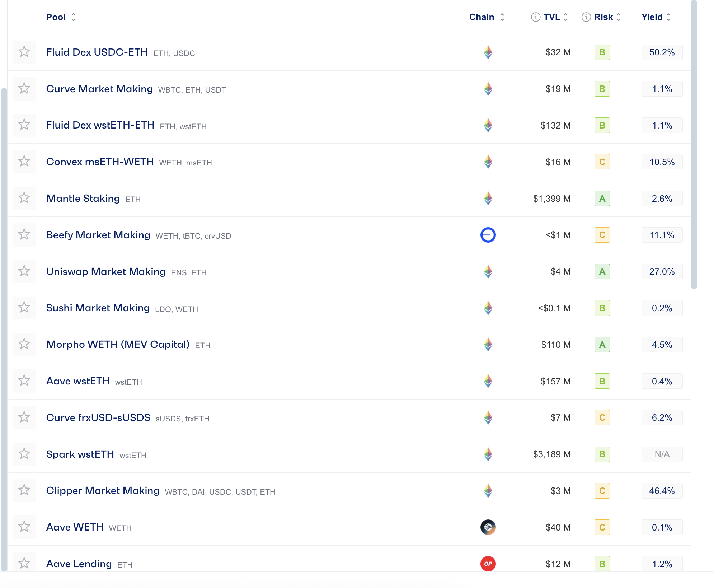Viewport: 714px width, 588px height.
Task: Open the Curve Market Making pool
Action: point(99,89)
